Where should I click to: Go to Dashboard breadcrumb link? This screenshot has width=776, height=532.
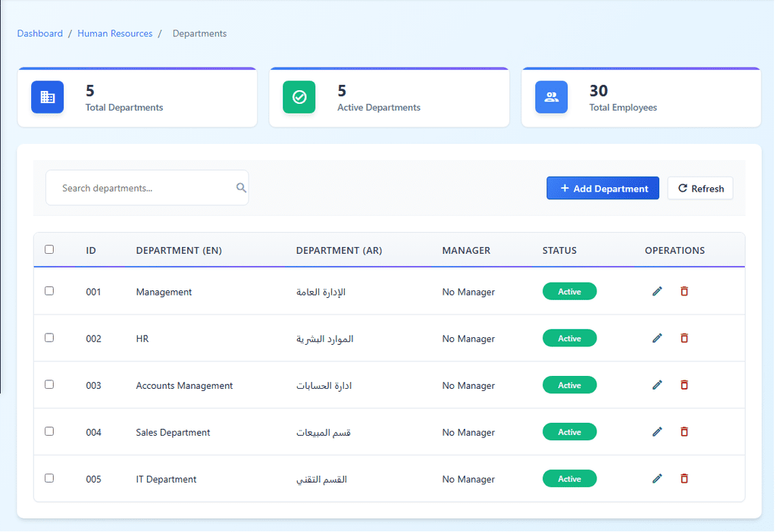click(40, 33)
